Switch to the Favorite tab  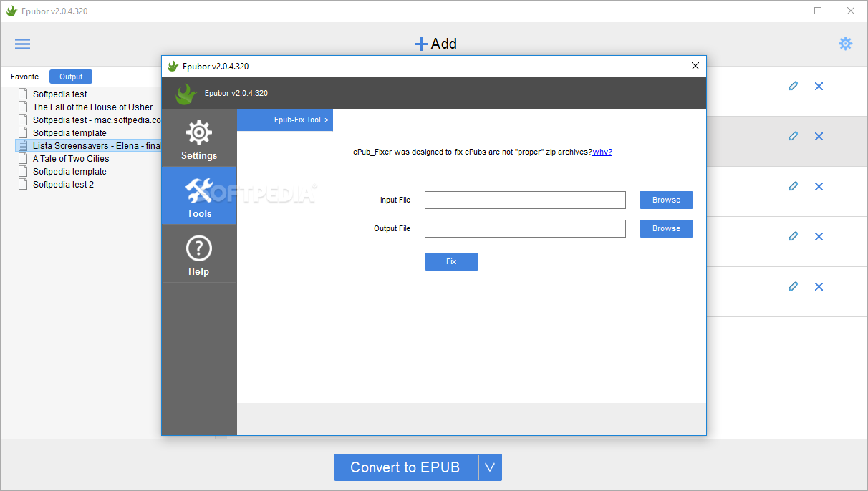click(x=25, y=77)
